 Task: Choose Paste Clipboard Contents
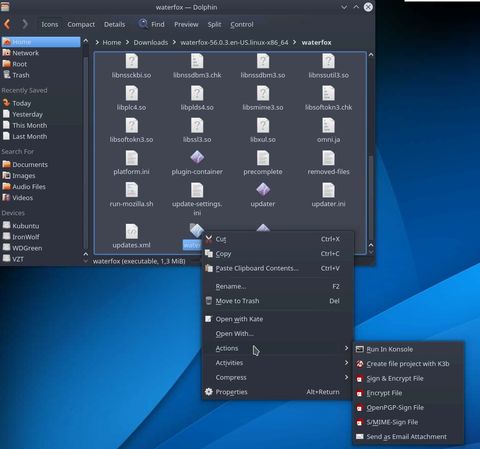(x=278, y=268)
